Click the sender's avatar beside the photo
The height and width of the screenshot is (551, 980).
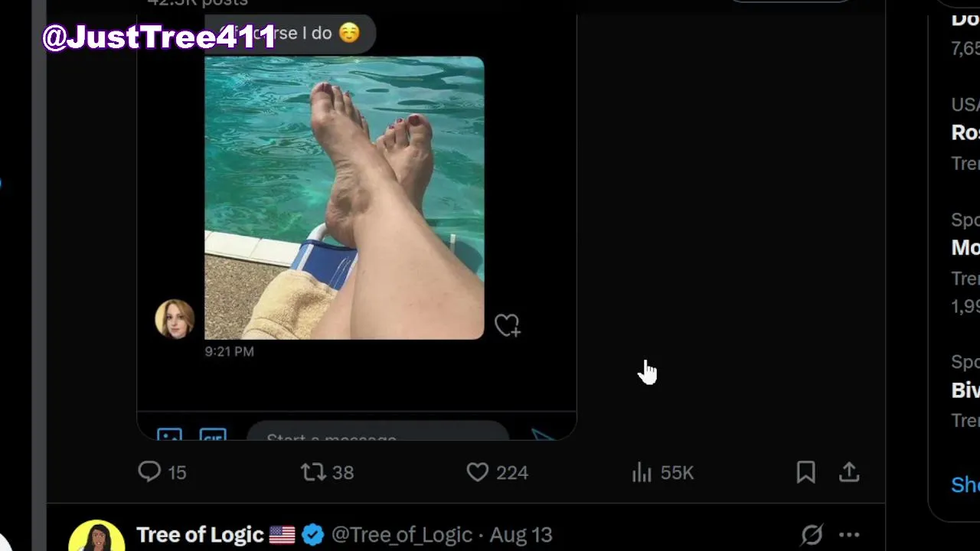click(175, 318)
